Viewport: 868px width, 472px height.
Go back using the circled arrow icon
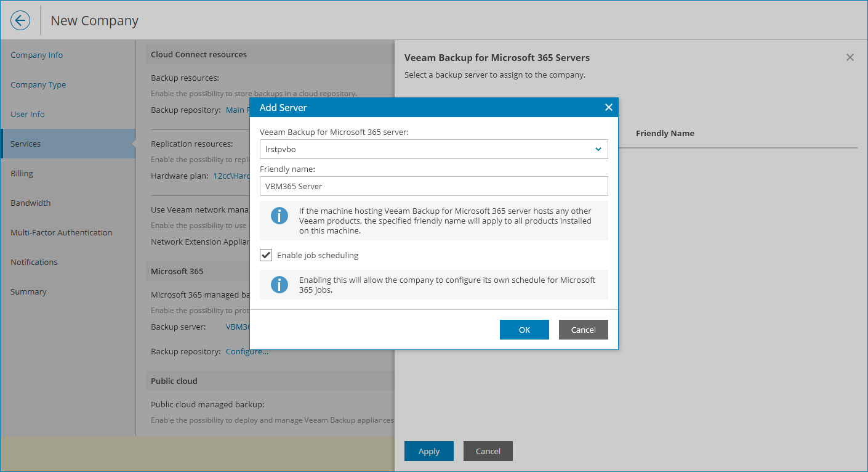pyautogui.click(x=20, y=20)
